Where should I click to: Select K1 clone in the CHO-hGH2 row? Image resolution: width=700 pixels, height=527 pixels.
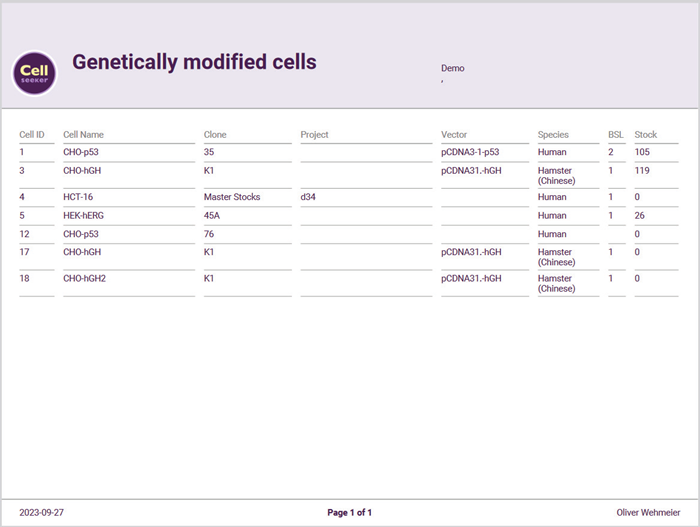[x=209, y=278]
